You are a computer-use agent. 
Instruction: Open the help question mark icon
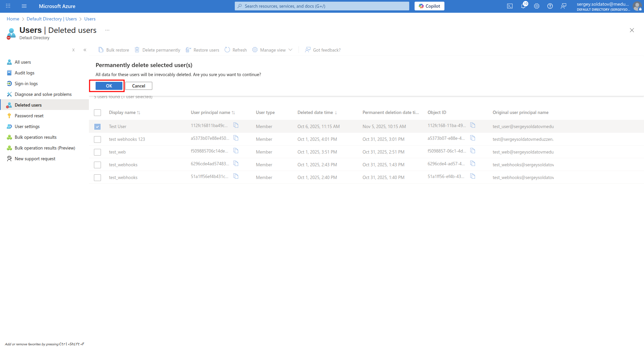click(x=550, y=6)
